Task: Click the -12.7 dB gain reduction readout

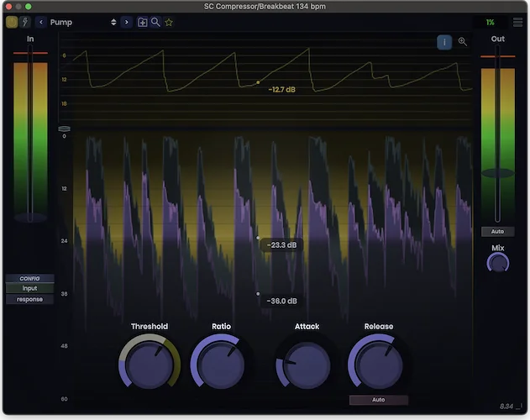Action: pyautogui.click(x=281, y=90)
